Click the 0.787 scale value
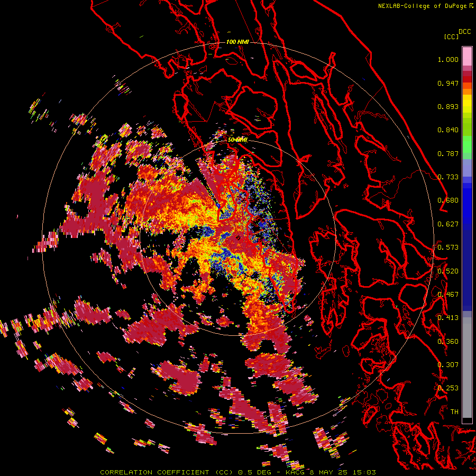 coord(448,153)
